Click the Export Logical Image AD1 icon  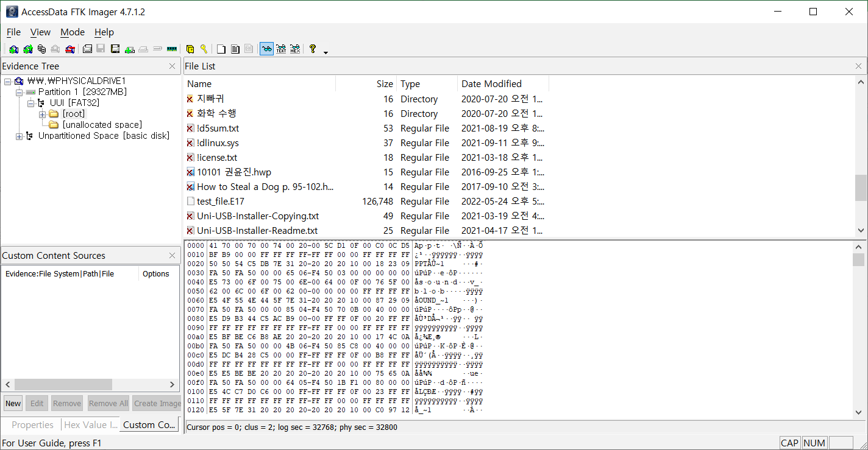115,49
